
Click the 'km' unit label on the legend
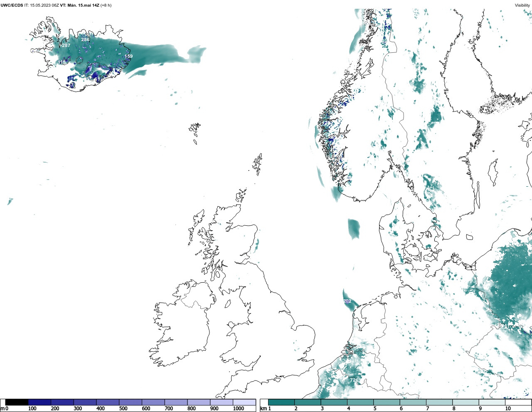264,409
